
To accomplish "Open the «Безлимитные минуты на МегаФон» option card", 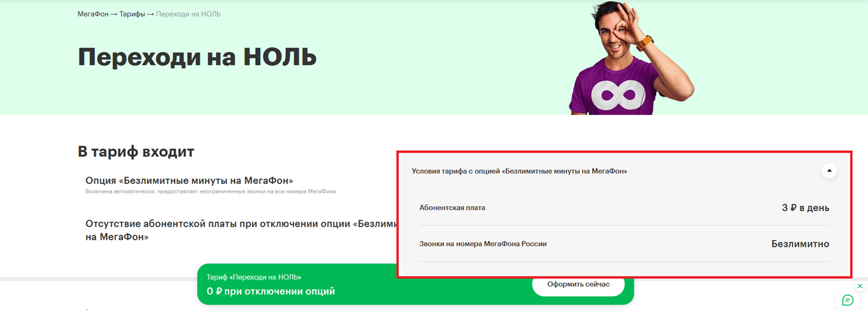I will click(237, 185).
